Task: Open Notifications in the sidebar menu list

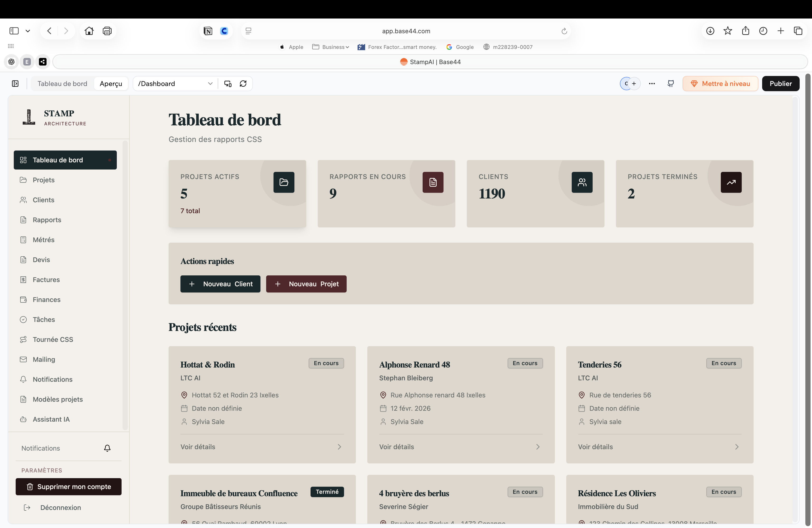Action: (x=65, y=380)
